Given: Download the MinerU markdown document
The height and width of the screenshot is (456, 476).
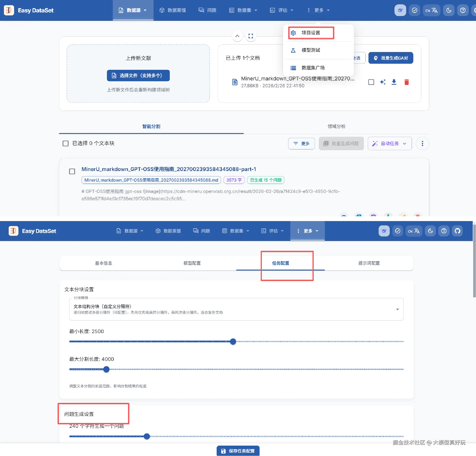Looking at the screenshot, I should [x=394, y=82].
